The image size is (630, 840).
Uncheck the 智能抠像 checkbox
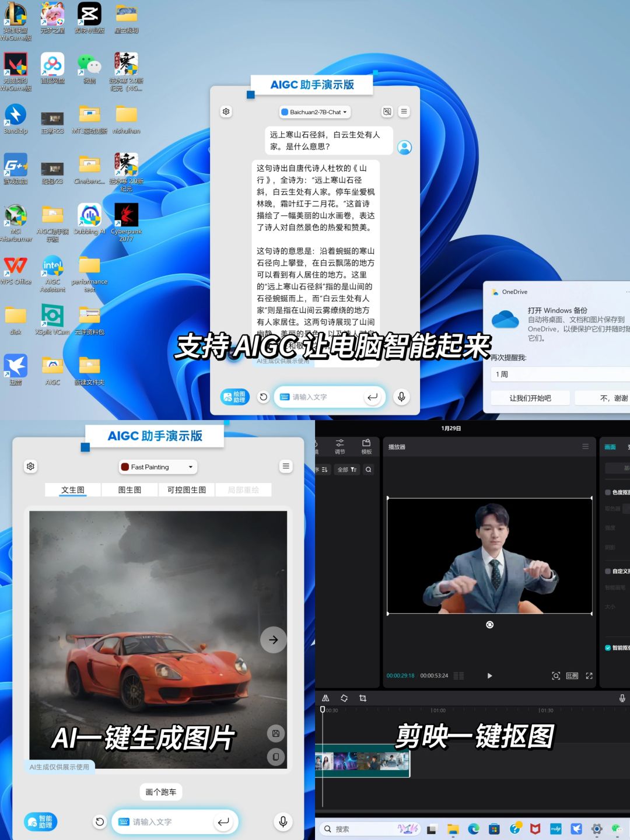tap(608, 647)
